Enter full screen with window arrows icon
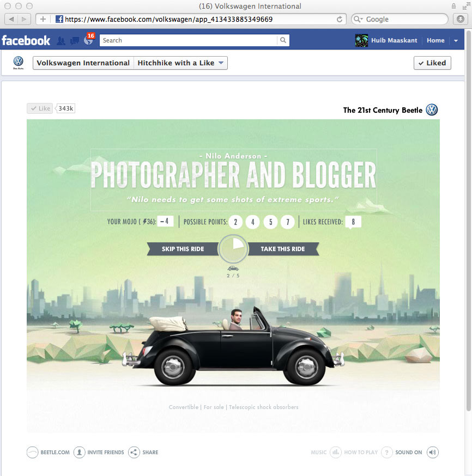 [x=465, y=6]
